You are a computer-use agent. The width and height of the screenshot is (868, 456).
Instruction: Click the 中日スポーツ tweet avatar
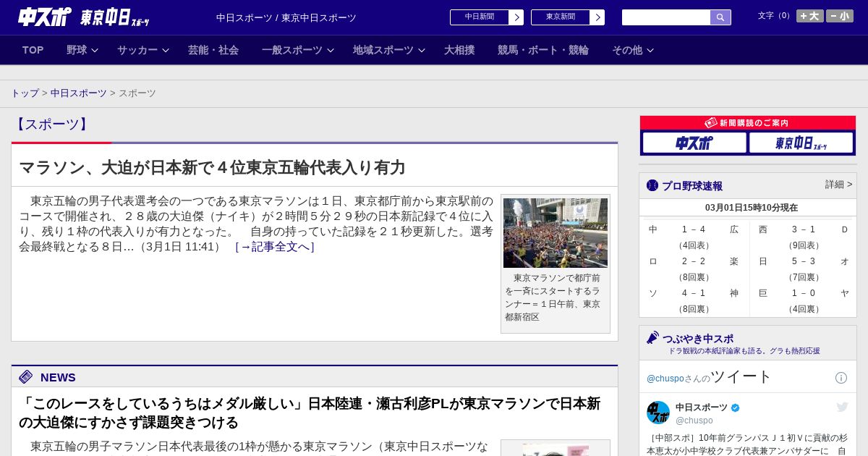tap(658, 413)
